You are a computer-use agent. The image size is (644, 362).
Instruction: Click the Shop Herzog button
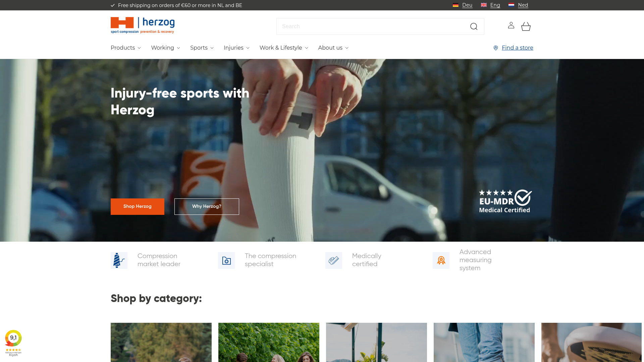[x=138, y=206]
